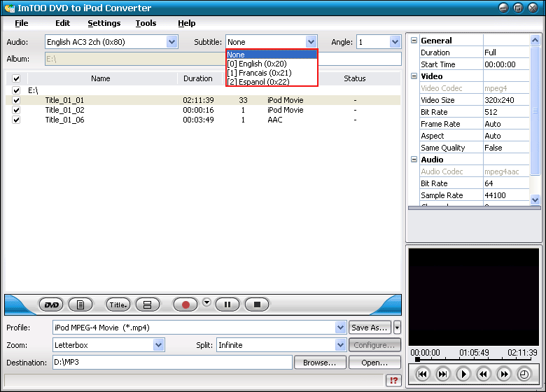Collapse the General section

[414, 41]
